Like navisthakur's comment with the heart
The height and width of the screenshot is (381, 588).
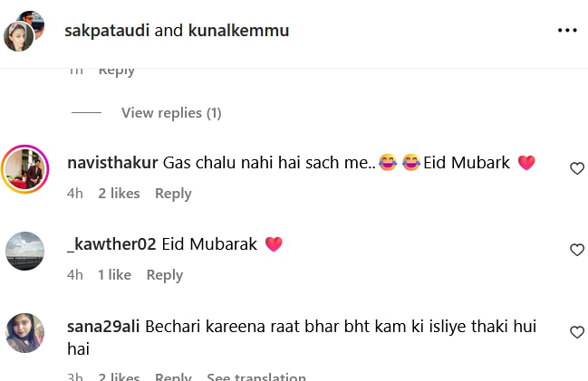tap(576, 168)
